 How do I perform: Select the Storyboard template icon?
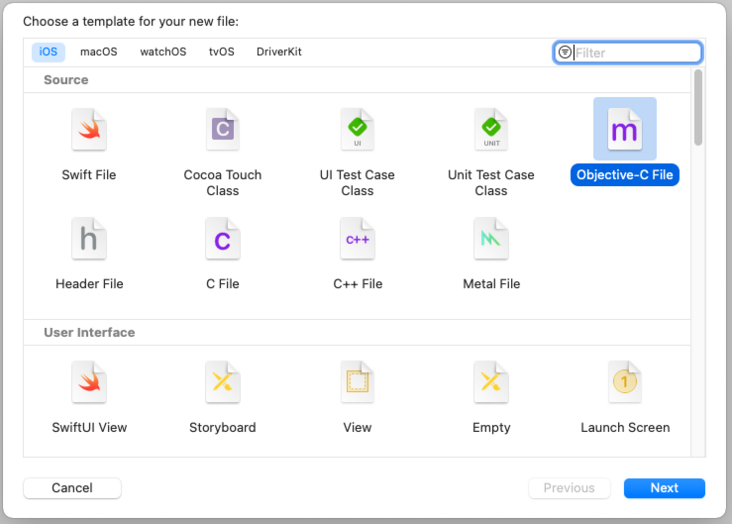(x=223, y=382)
